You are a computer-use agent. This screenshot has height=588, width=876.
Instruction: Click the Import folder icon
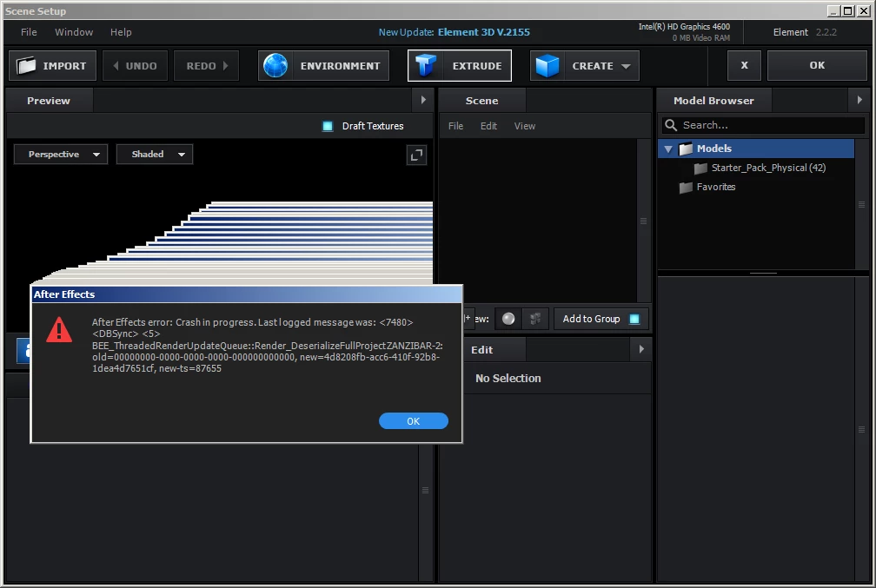[26, 66]
